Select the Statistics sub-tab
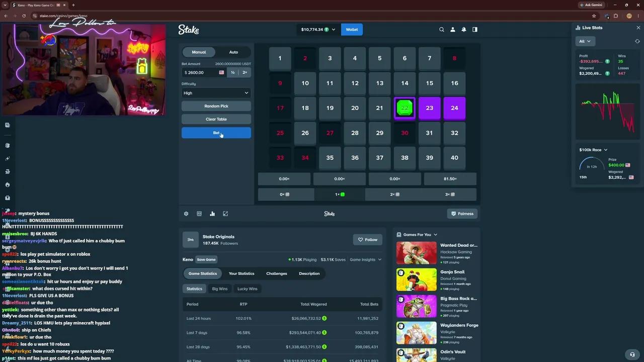The image size is (644, 362). 194,289
